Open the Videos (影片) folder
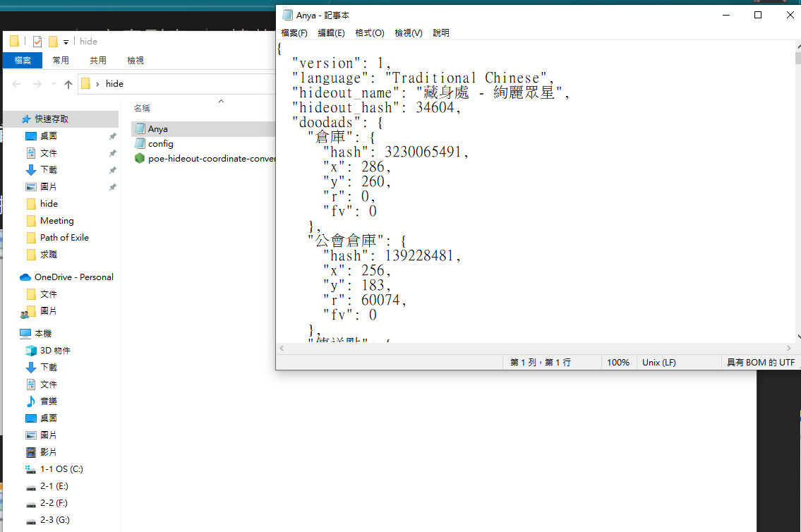Screen dimensions: 801x532 coord(49,452)
